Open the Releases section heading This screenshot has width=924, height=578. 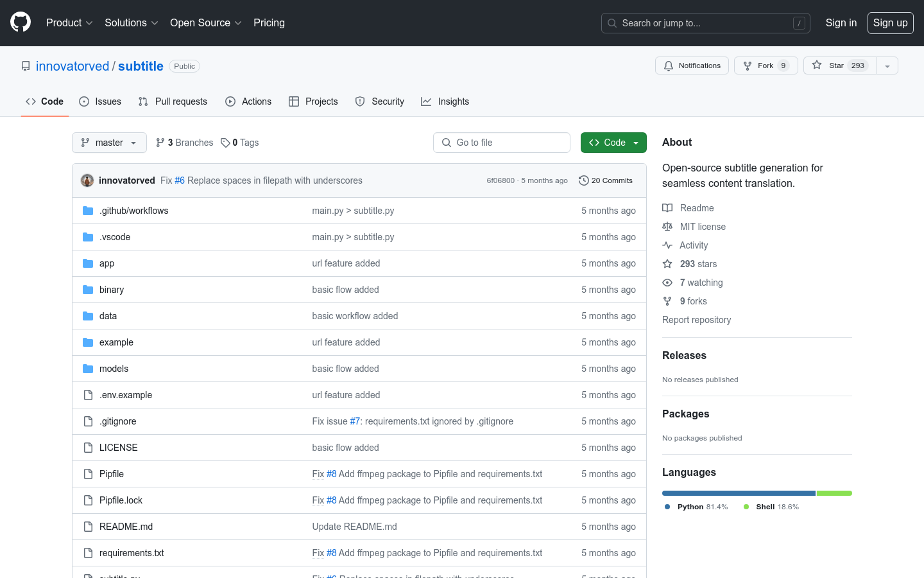pyautogui.click(x=684, y=355)
